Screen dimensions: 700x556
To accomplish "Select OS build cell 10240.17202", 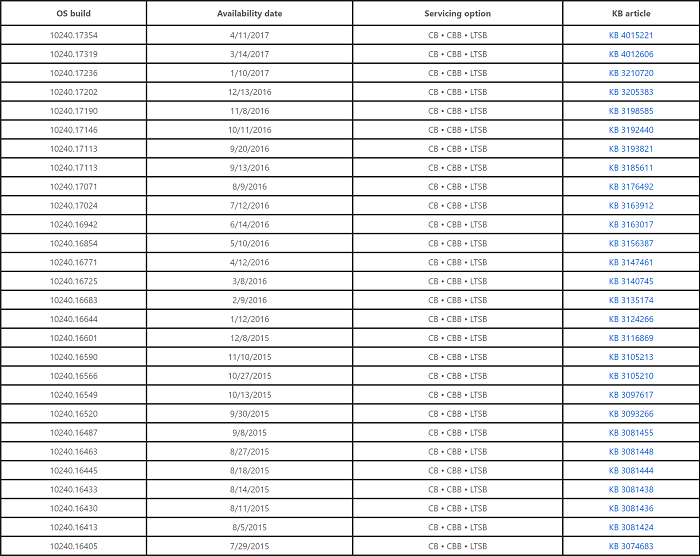I will 74,92.
